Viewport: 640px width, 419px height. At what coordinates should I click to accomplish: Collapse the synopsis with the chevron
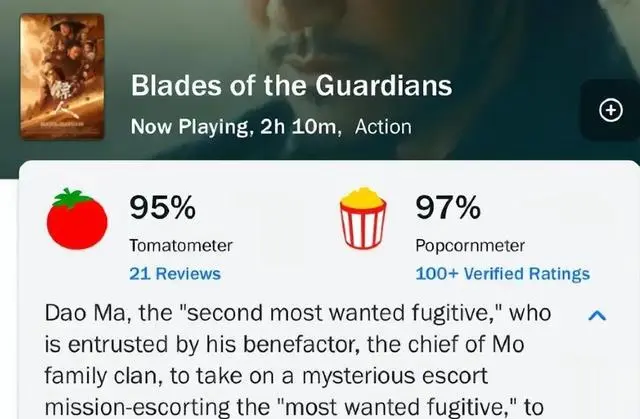pyautogui.click(x=596, y=315)
